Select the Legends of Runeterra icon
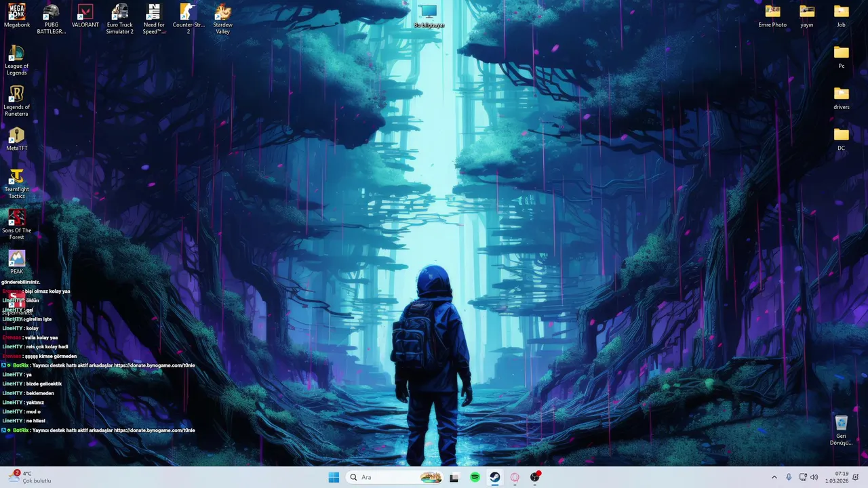Image resolution: width=868 pixels, height=488 pixels. click(x=16, y=101)
